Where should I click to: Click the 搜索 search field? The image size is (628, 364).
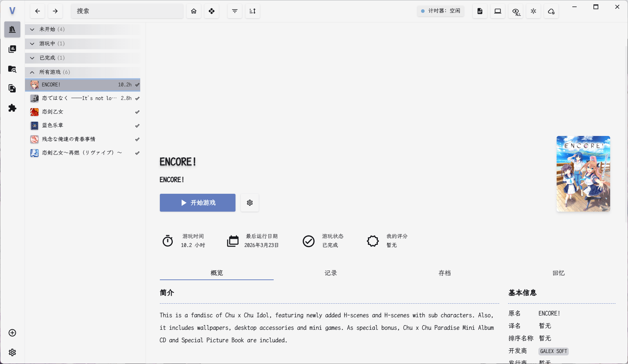[127, 11]
